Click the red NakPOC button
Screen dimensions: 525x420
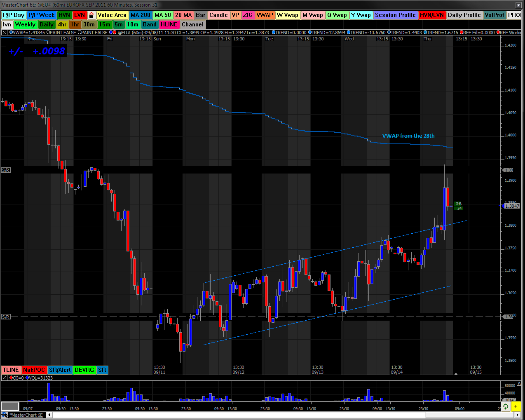pyautogui.click(x=34, y=370)
